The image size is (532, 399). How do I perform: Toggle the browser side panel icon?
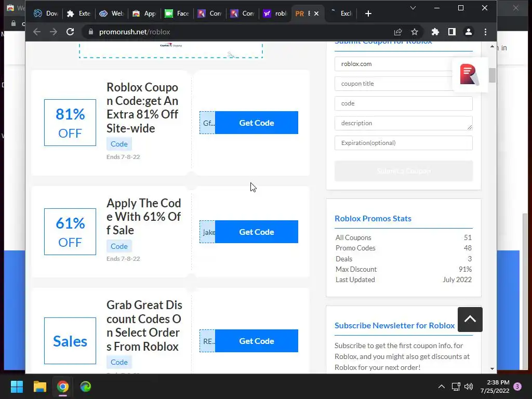click(x=452, y=32)
